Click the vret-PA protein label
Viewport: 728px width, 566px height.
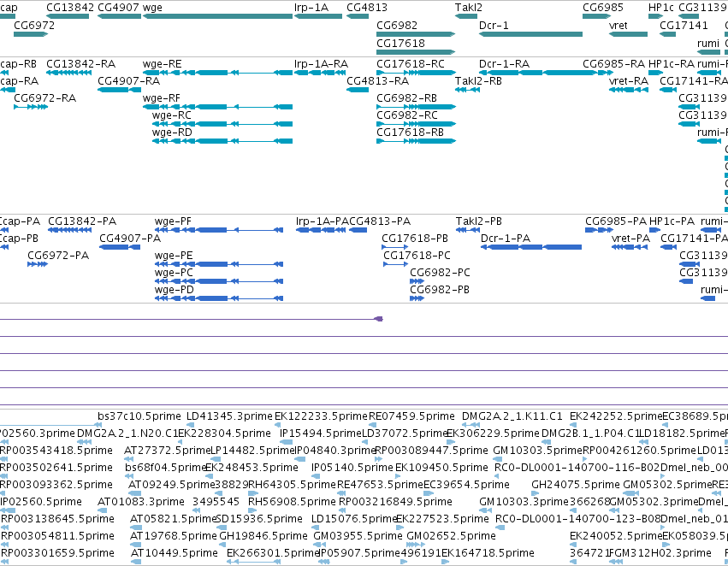coord(630,239)
